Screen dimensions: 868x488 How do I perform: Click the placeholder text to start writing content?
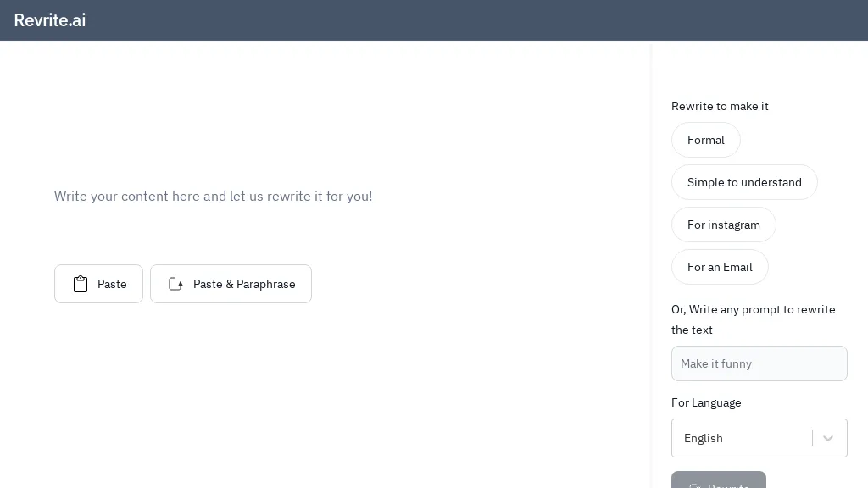pyautogui.click(x=213, y=196)
